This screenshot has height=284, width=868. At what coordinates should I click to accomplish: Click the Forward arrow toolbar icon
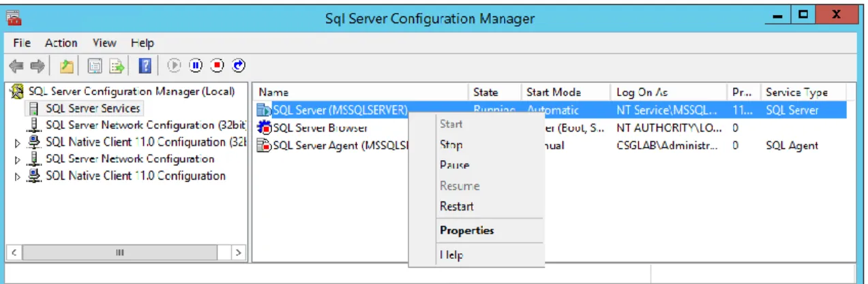(x=38, y=65)
